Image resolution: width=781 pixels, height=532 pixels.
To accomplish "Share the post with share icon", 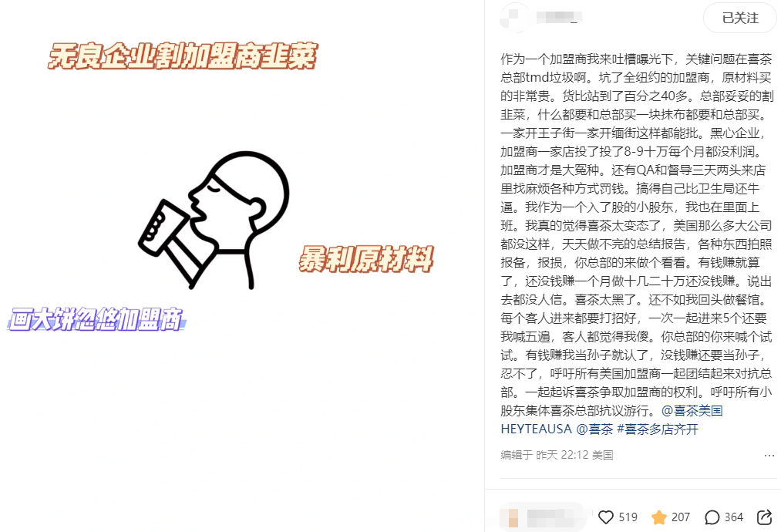I will 764,517.
